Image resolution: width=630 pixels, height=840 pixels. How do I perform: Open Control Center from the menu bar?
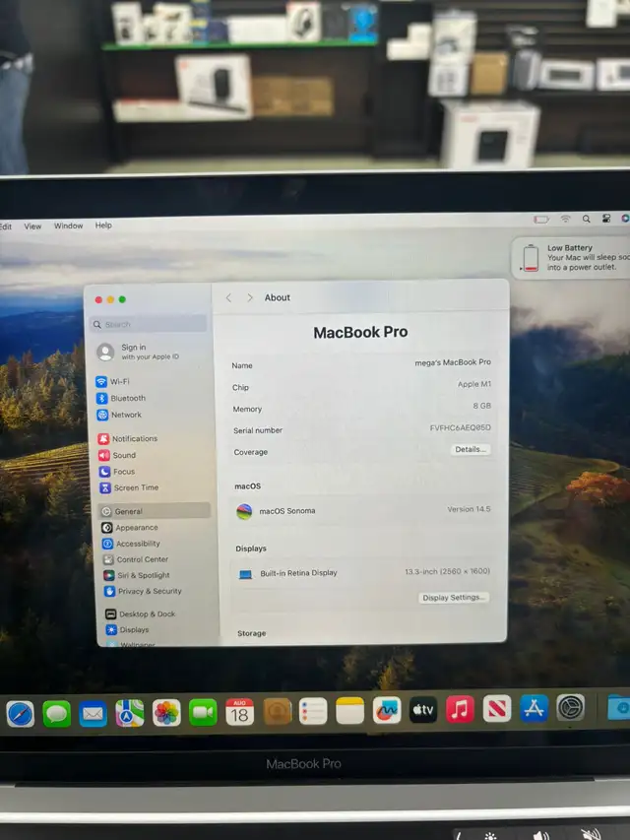point(606,218)
